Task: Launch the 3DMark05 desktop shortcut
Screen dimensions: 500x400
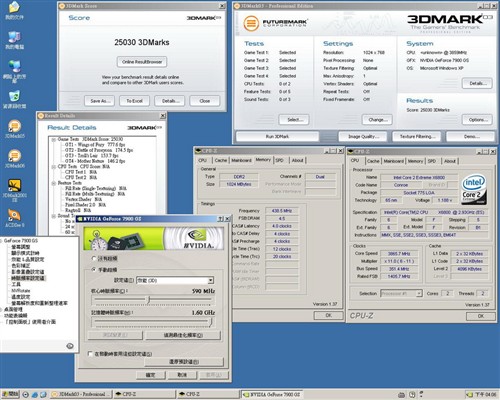Action: 14,129
